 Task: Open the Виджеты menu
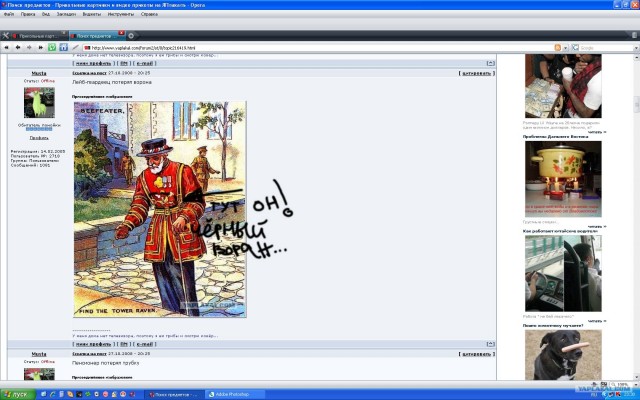[91, 14]
